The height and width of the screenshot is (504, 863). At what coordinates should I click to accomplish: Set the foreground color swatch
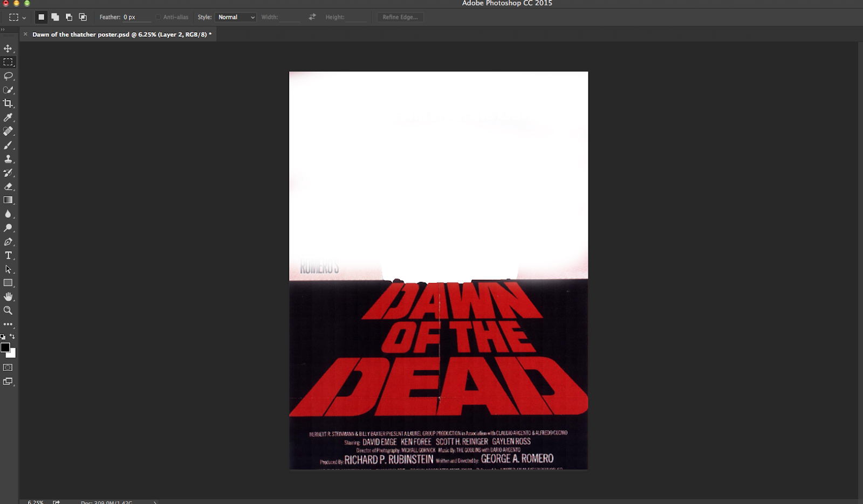(x=5, y=348)
